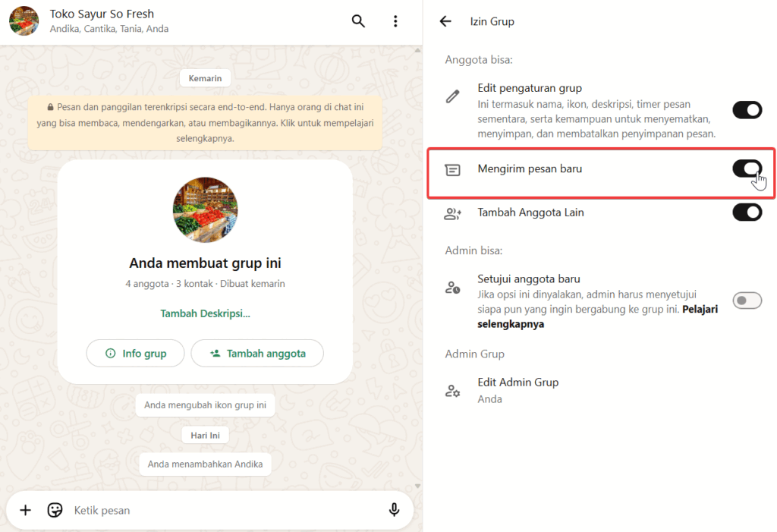Click the large group photo in the card

tap(205, 210)
